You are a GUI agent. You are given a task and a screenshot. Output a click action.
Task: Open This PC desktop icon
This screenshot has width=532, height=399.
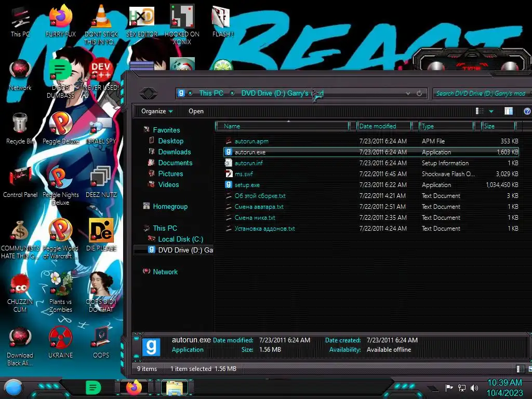coord(20,22)
